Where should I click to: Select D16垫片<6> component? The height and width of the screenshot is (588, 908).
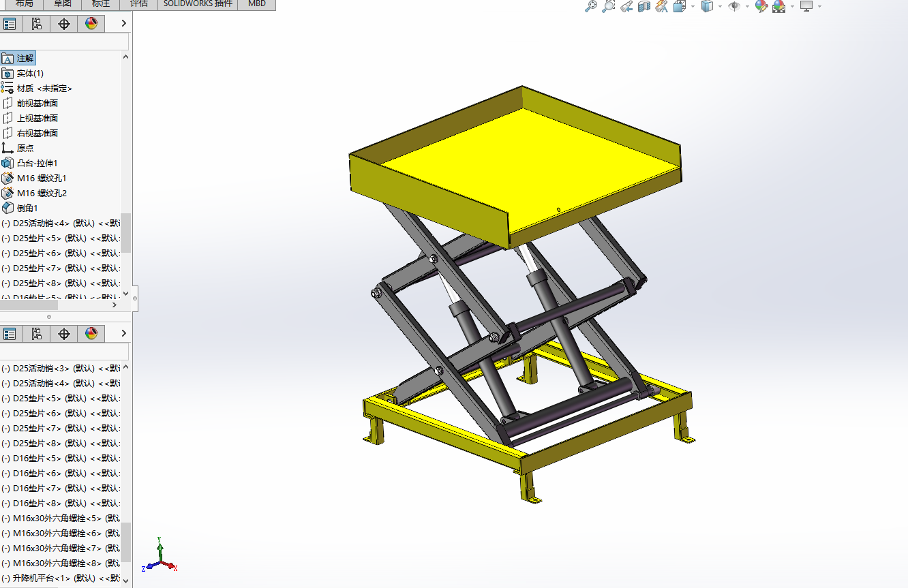(61, 474)
